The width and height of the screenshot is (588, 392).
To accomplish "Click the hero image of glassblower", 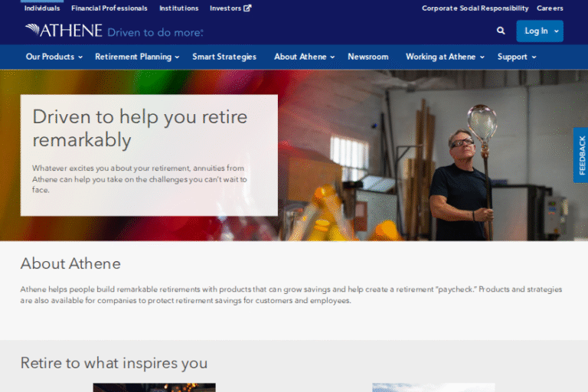I will click(431, 155).
